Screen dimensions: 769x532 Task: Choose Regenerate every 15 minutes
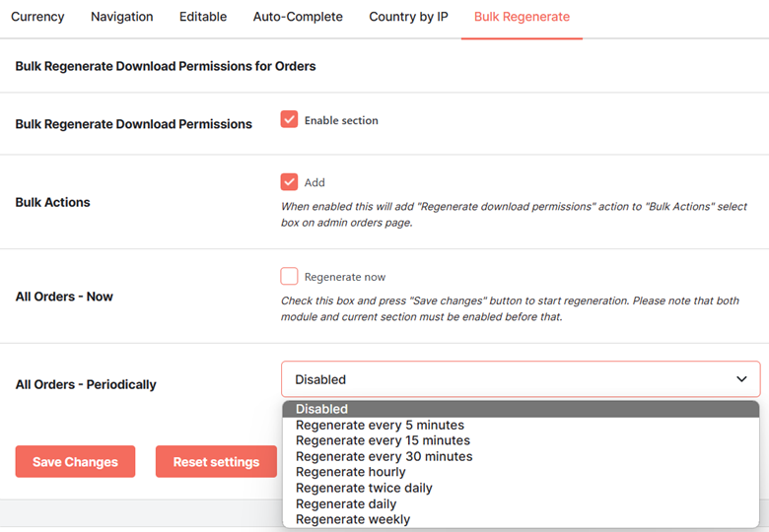[521, 440]
